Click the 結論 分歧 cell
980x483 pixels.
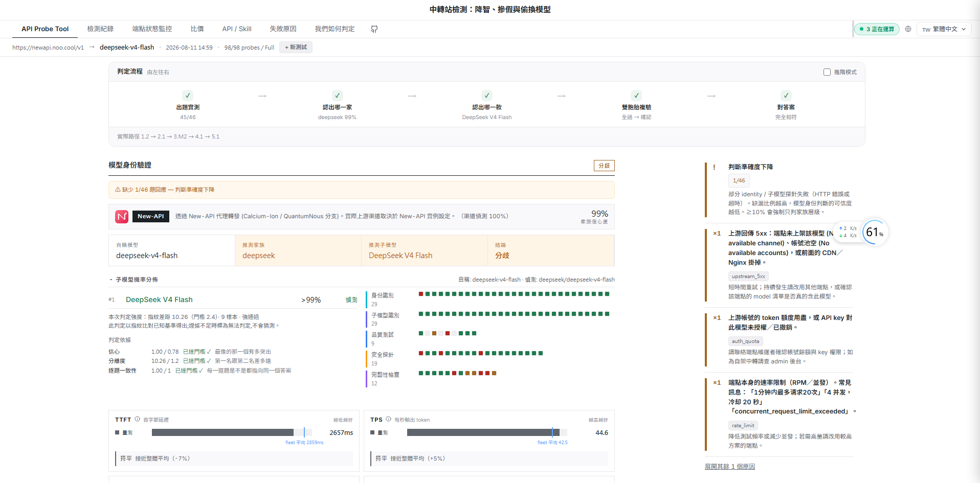coord(551,250)
